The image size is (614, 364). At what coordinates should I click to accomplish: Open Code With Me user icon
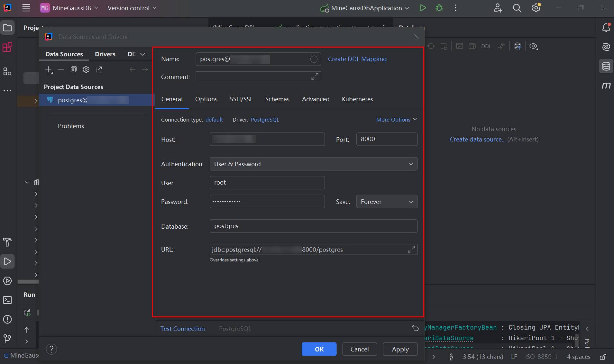498,8
